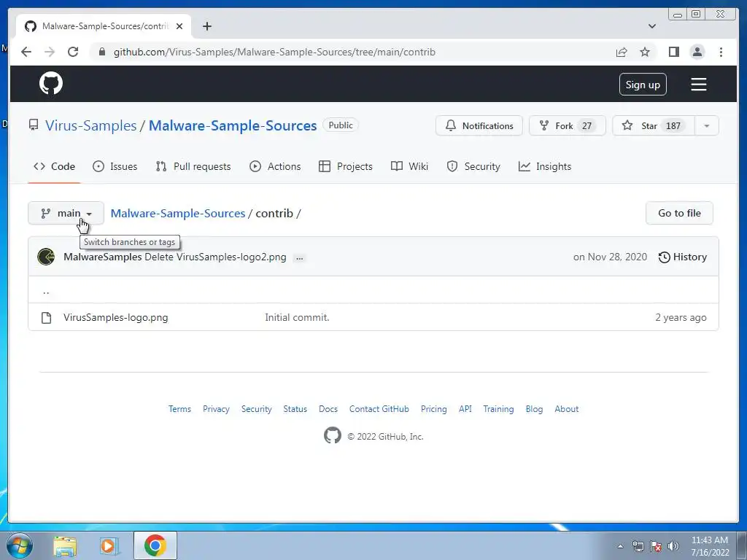Show hidden tray icons arrow
747x560 pixels.
620,547
